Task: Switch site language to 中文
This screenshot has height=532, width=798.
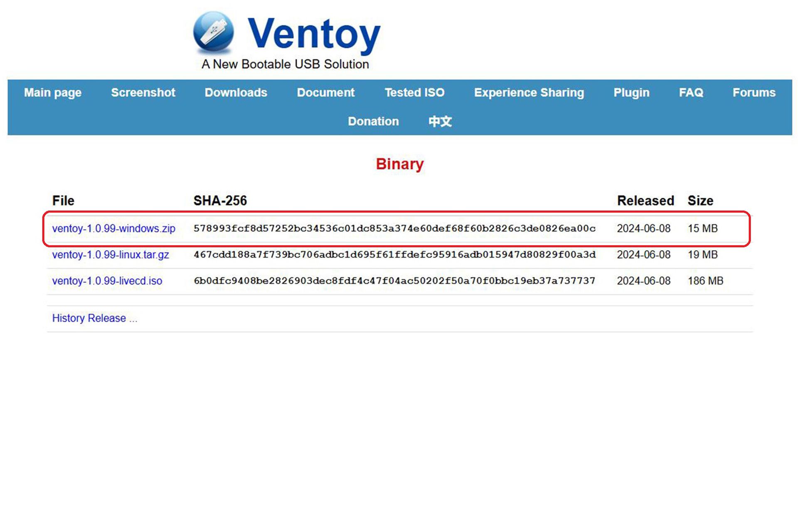Action: pos(440,121)
